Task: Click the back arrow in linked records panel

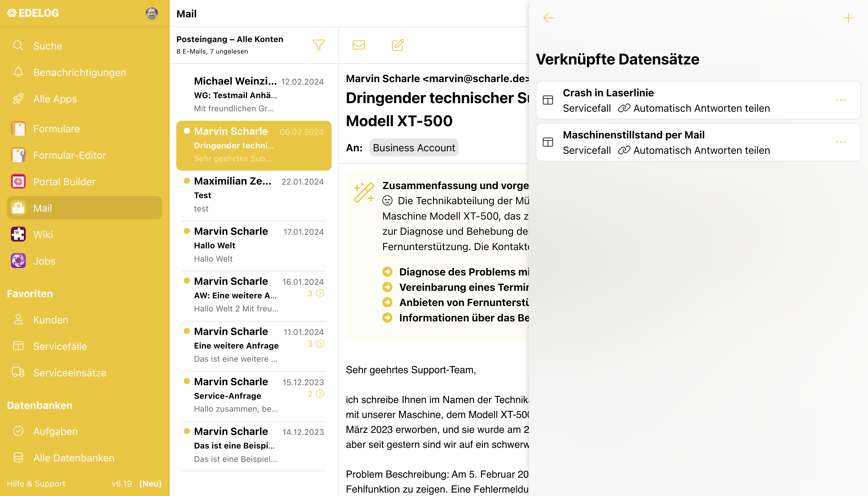Action: click(548, 18)
